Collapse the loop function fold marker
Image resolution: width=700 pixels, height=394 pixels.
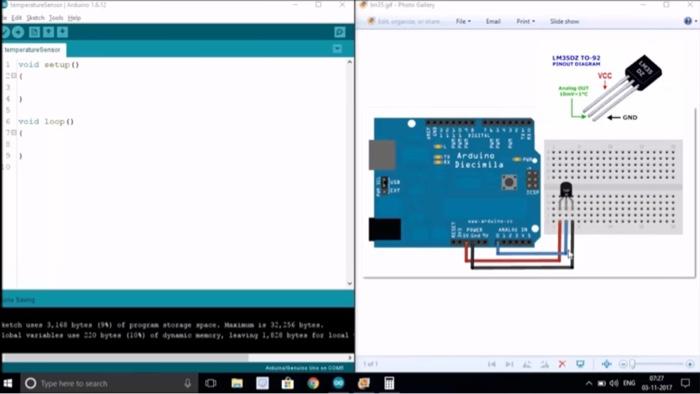pos(14,133)
